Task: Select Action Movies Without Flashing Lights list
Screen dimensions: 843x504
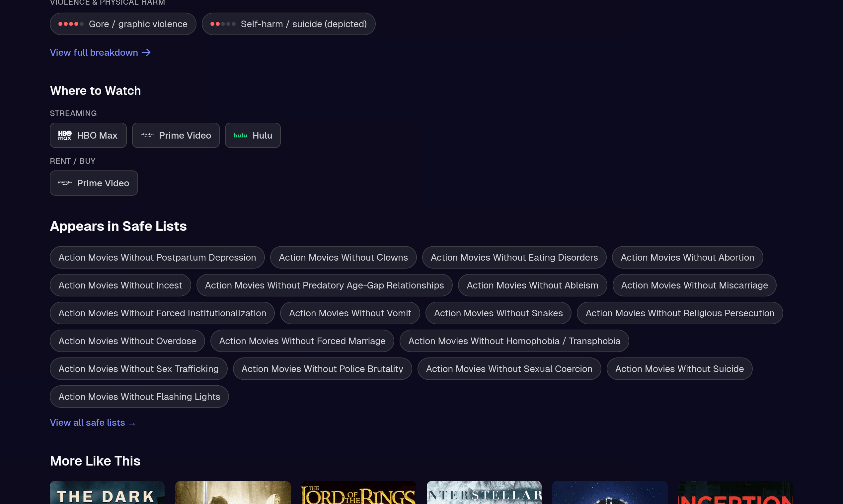Action: click(x=139, y=396)
